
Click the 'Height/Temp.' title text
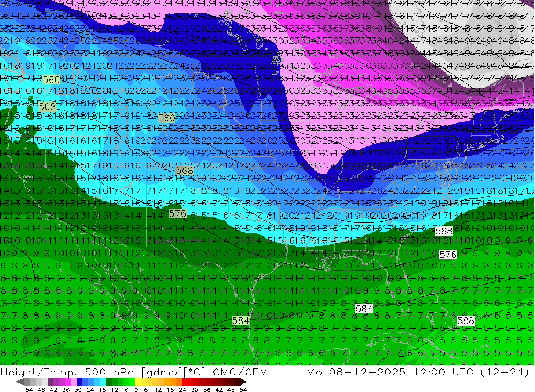[x=38, y=372]
